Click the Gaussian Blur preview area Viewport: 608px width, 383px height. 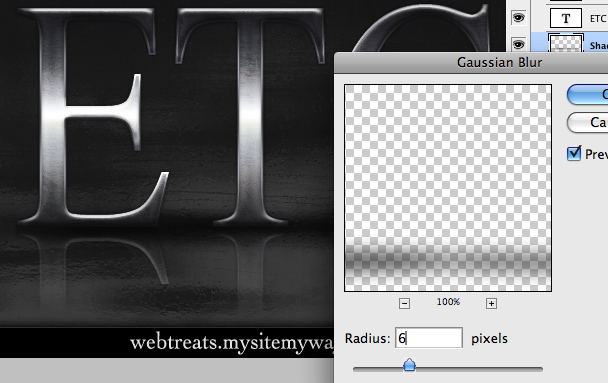(448, 188)
